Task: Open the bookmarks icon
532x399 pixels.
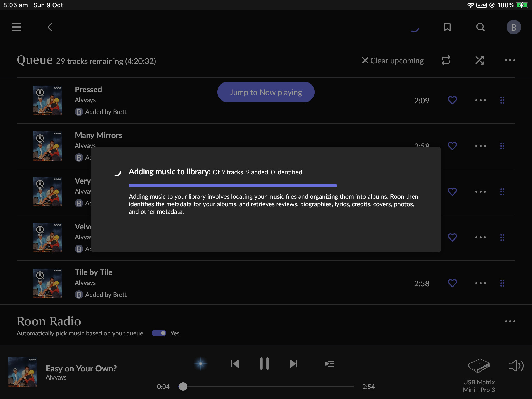Action: click(x=447, y=27)
